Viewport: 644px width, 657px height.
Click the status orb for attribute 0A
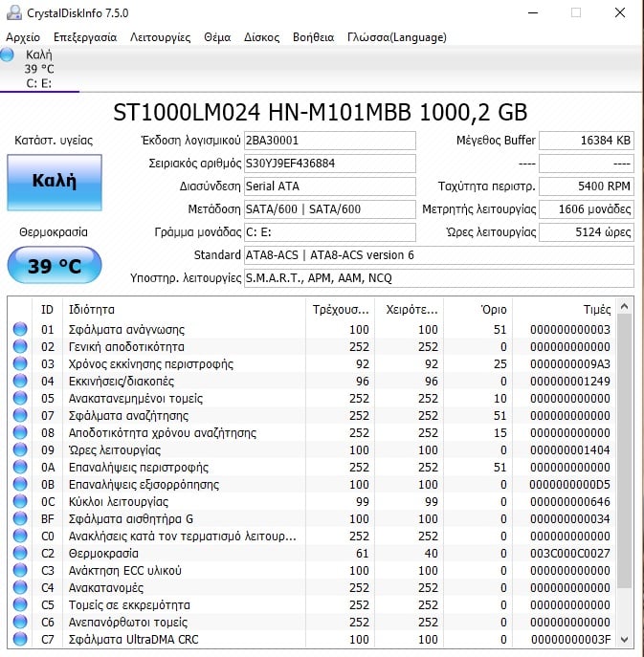[20, 467]
